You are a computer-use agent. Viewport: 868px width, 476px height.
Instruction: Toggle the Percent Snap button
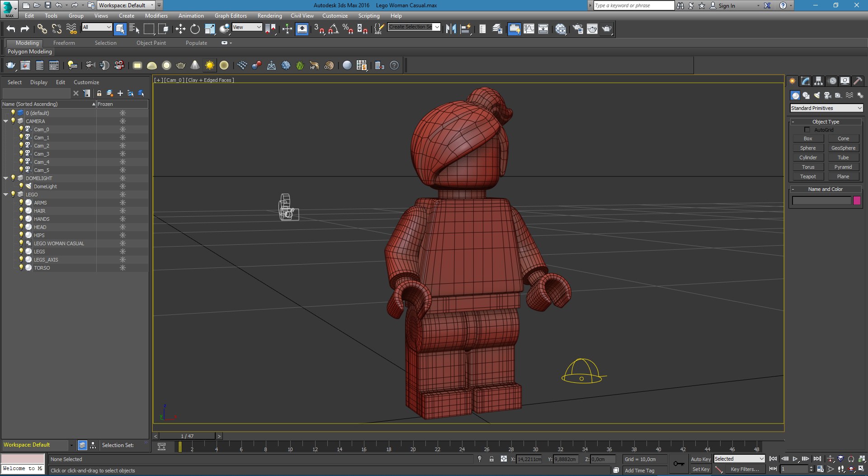tap(348, 29)
